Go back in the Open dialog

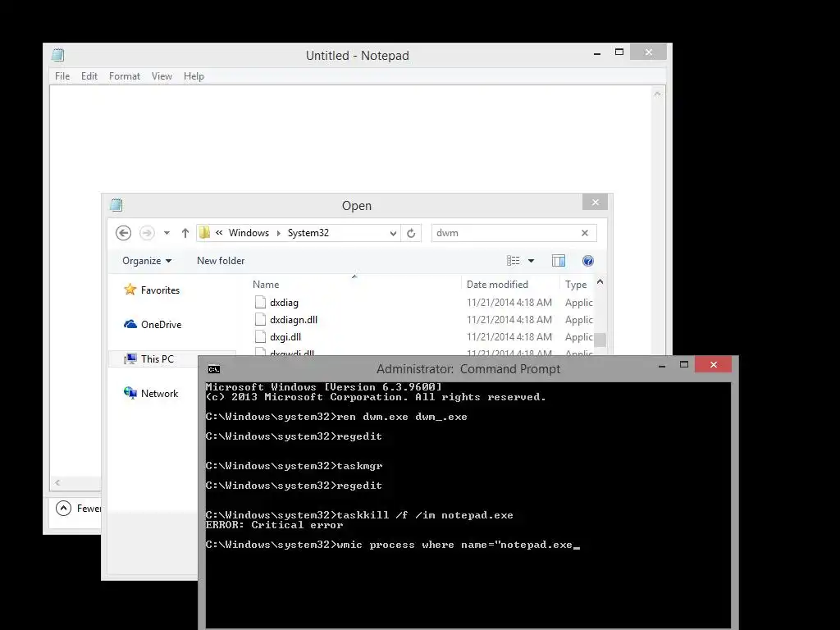pyautogui.click(x=123, y=233)
